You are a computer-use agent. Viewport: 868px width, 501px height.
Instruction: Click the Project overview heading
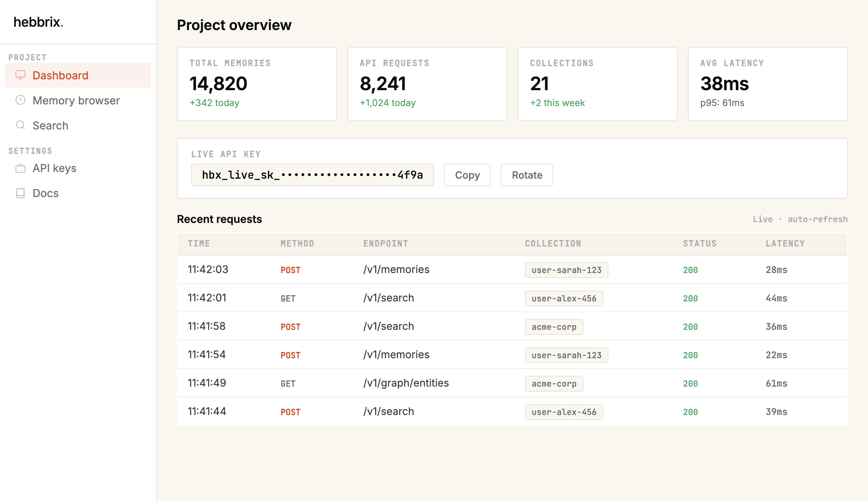(x=234, y=25)
